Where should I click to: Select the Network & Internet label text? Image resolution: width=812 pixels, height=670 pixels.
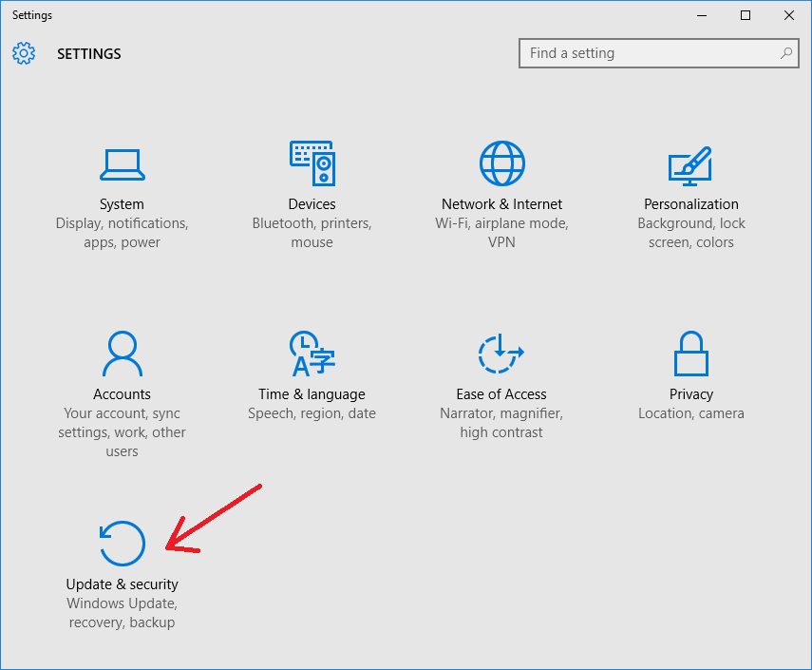501,204
